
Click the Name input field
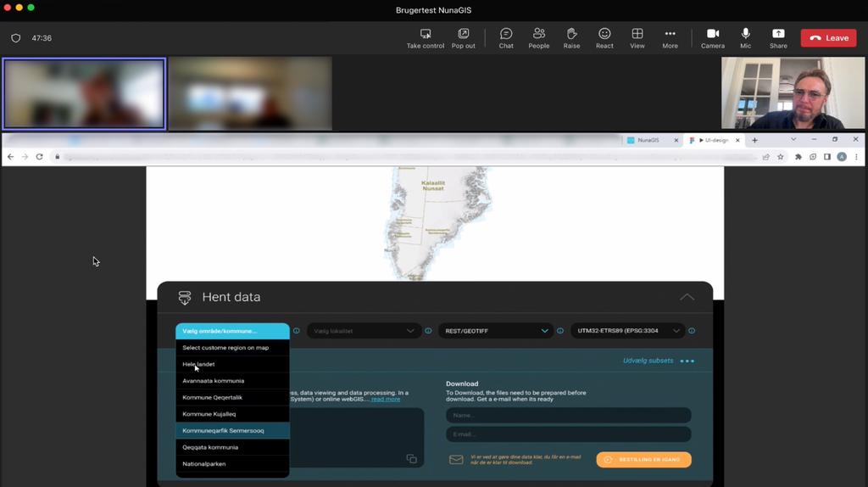click(568, 416)
